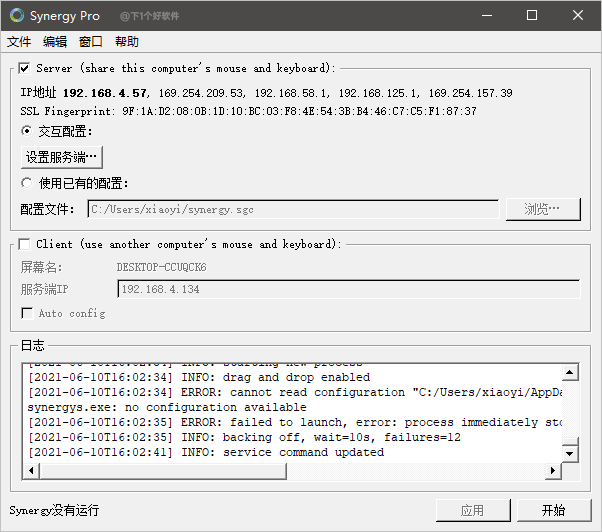Click the log scroll up arrow
The width and height of the screenshot is (602, 532).
coord(570,372)
